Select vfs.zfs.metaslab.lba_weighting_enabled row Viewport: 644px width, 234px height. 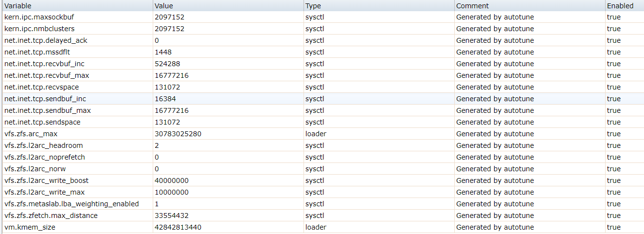[72, 204]
